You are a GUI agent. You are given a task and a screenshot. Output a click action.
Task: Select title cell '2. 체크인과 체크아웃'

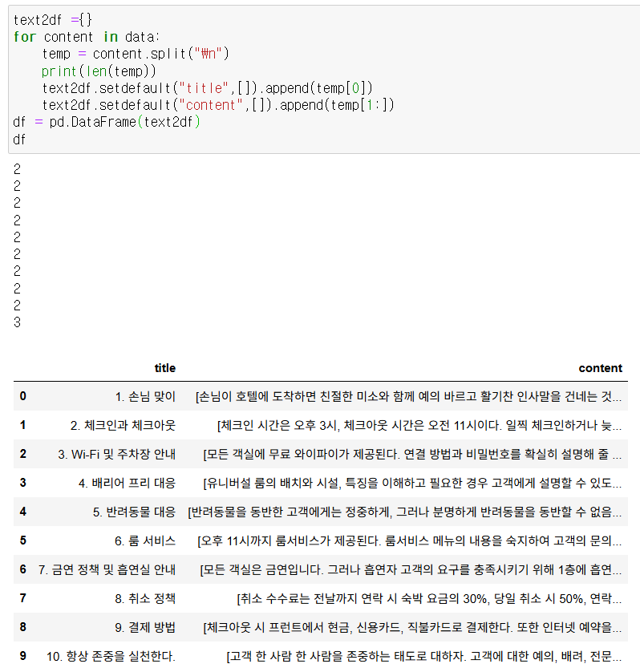[x=123, y=425]
